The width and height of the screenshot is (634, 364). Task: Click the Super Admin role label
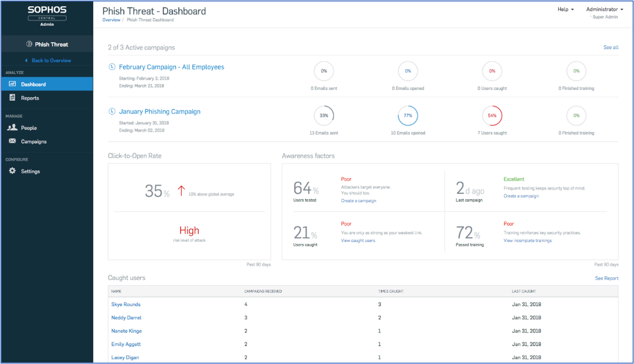coord(605,17)
